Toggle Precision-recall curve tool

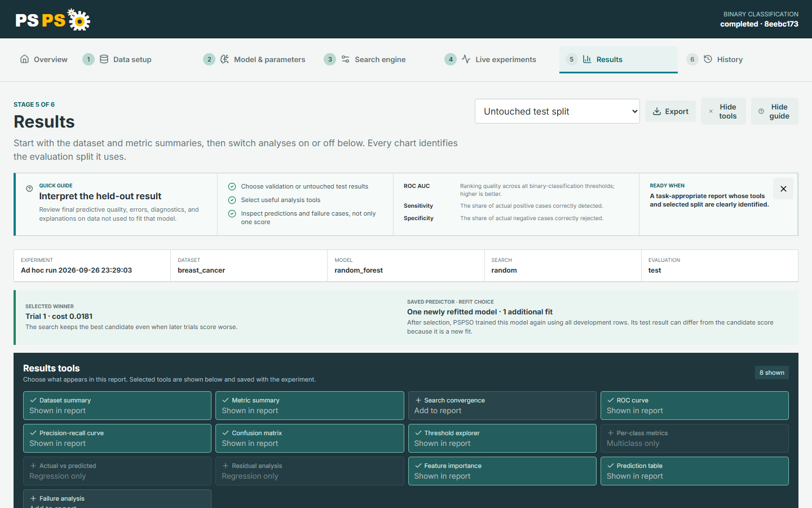117,438
